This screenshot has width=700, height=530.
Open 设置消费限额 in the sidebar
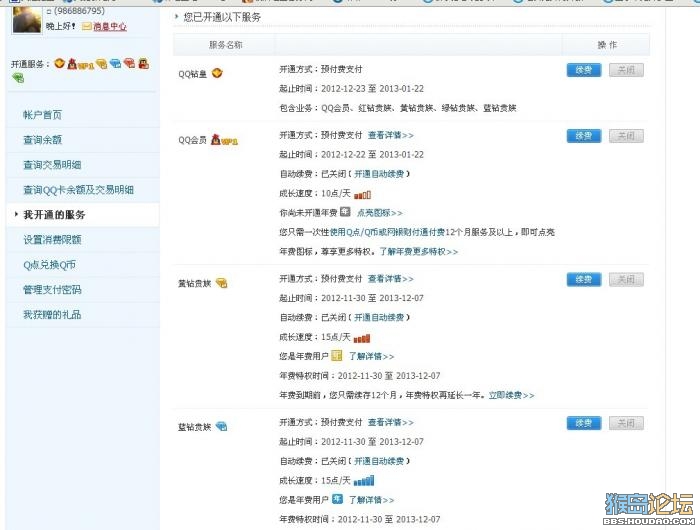52,240
